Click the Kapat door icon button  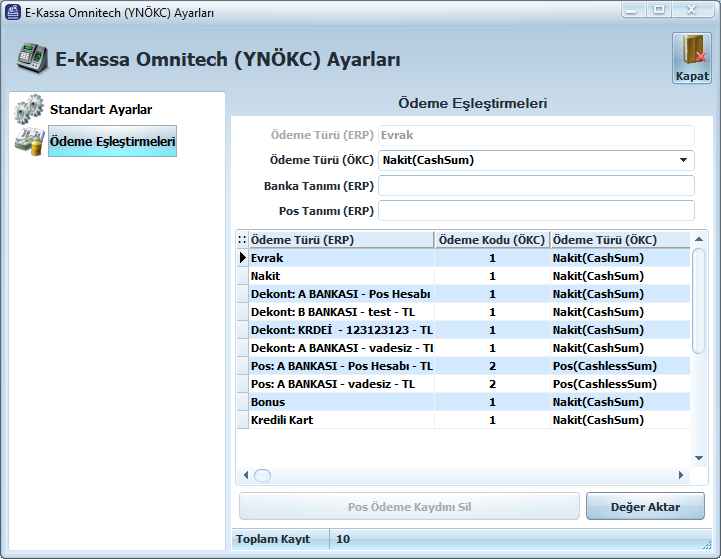tap(692, 58)
